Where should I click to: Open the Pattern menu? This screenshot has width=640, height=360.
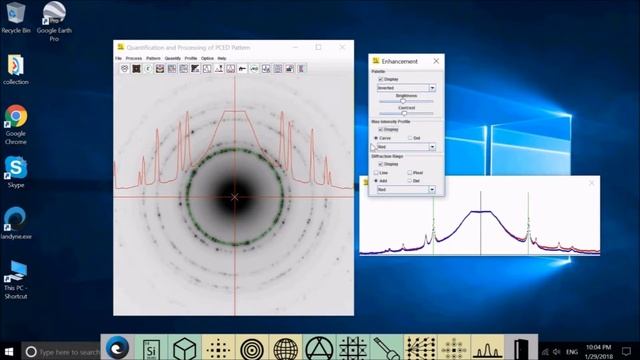[x=153, y=58]
